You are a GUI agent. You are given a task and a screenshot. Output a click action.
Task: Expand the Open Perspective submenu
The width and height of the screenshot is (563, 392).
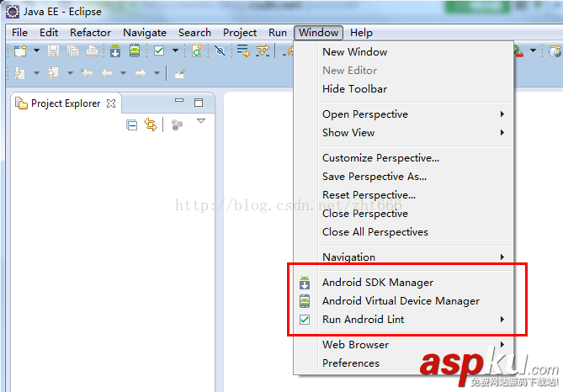[x=404, y=114]
